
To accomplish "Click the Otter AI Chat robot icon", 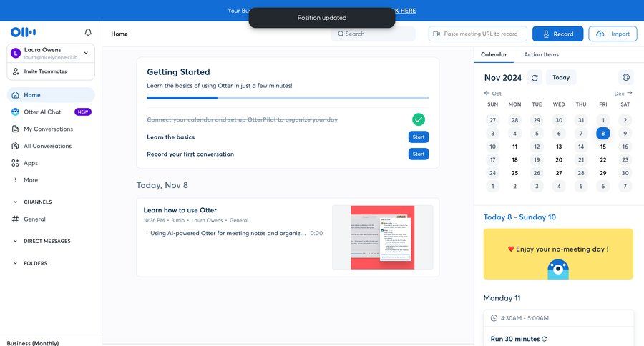I will (15, 112).
